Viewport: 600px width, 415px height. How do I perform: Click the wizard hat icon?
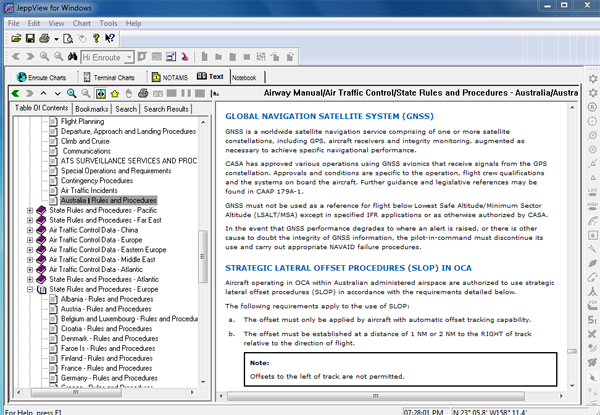tap(185, 57)
